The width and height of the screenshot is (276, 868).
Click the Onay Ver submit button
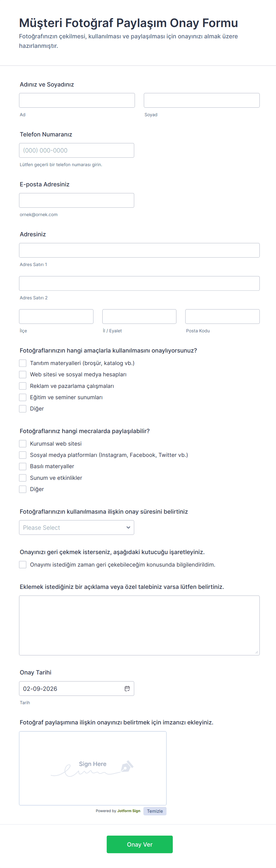click(140, 844)
